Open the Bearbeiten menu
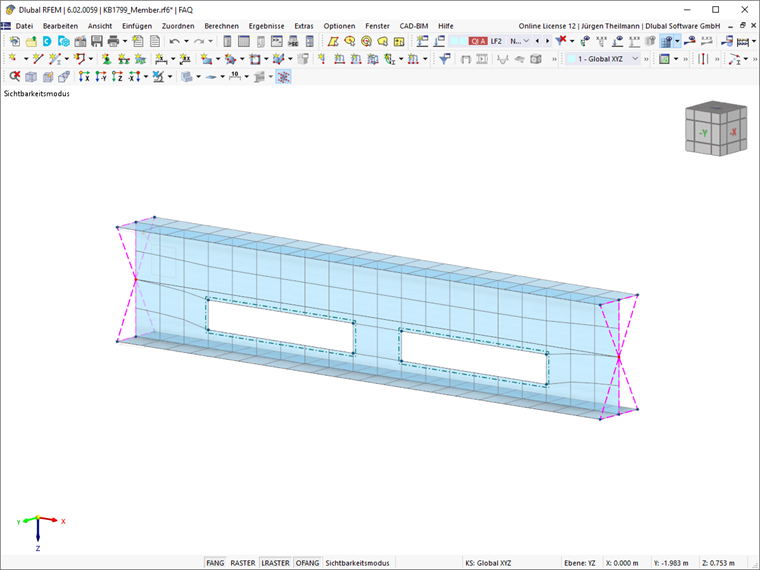Viewport: 760px width, 570px height. pos(60,26)
